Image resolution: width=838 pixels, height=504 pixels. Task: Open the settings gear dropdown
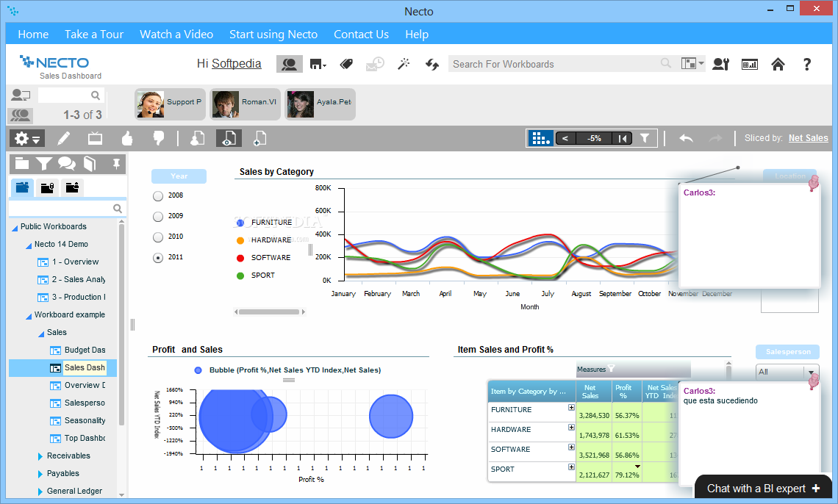tap(26, 139)
